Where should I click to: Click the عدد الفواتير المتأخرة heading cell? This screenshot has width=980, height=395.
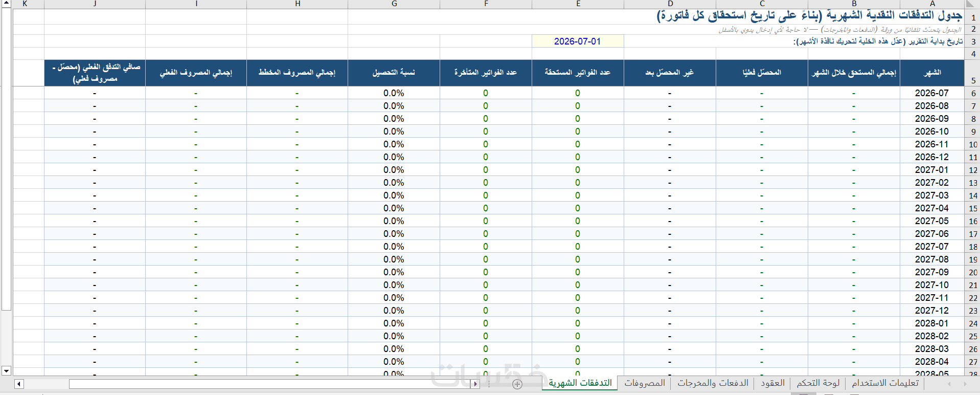(486, 73)
